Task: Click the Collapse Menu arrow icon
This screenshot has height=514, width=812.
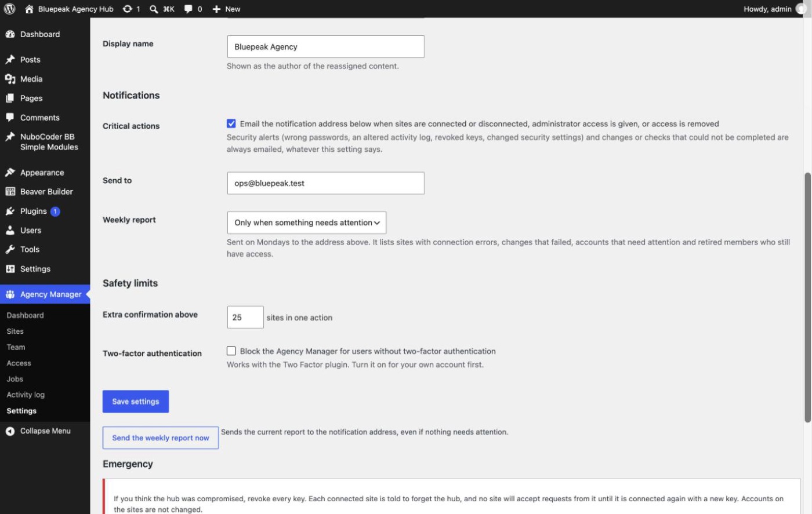Action: coord(10,431)
